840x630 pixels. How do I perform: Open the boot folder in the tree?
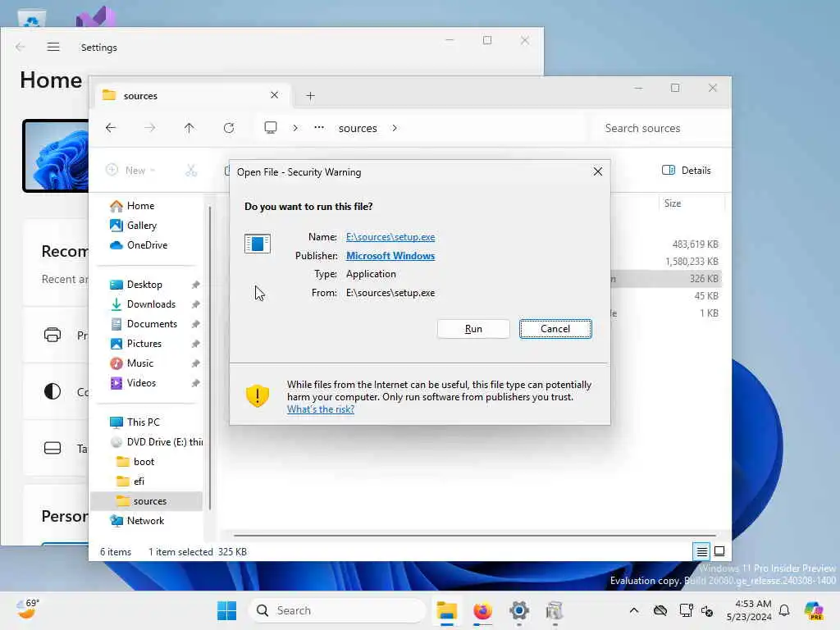tap(144, 462)
